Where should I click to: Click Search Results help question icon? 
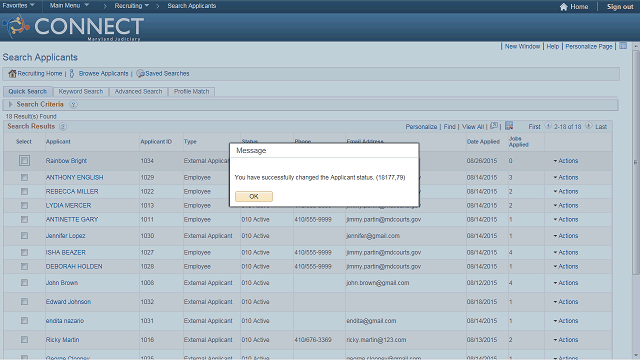tap(63, 127)
